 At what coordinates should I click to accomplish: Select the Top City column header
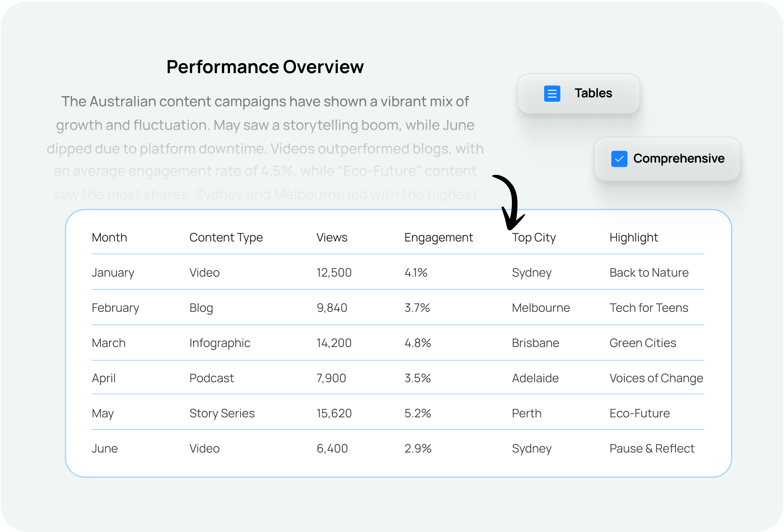[534, 237]
